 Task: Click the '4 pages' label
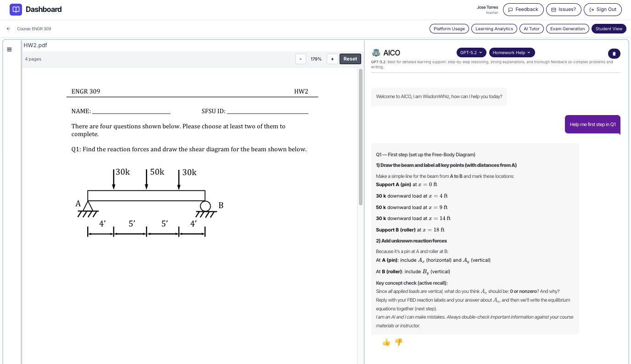[33, 59]
